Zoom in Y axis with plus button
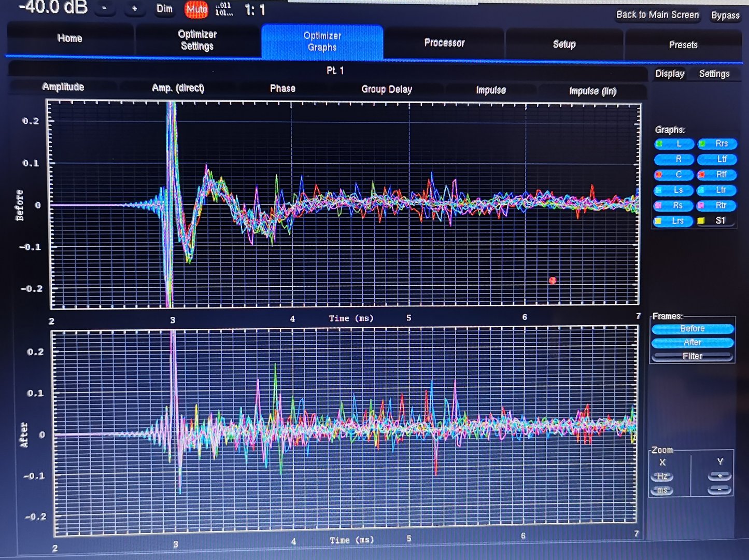 [719, 476]
